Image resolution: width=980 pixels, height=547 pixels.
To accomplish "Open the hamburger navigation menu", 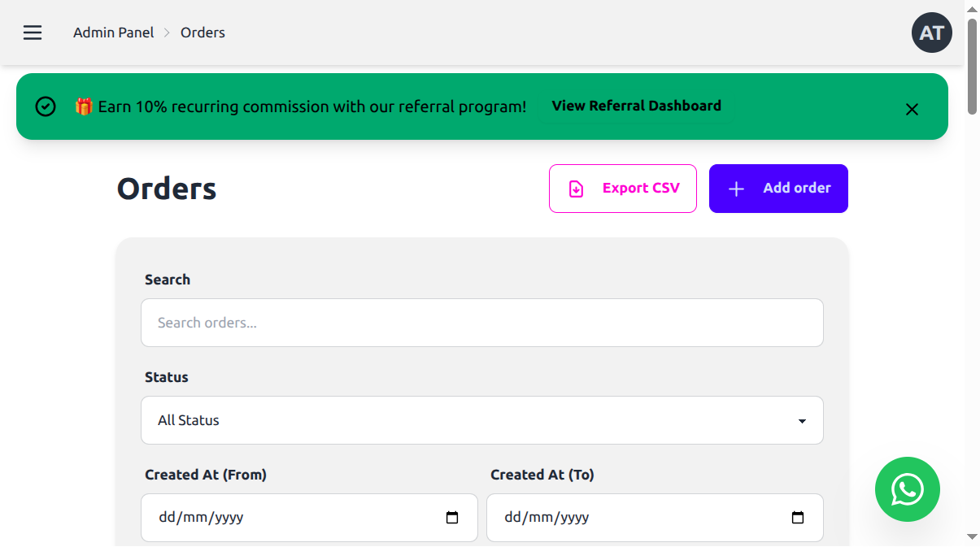I will tap(33, 33).
